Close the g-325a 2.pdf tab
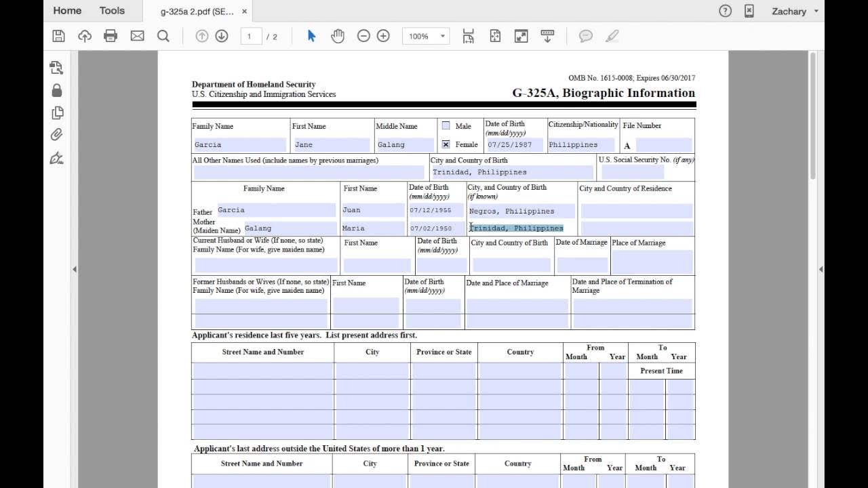The width and height of the screenshot is (868, 488). tap(244, 12)
